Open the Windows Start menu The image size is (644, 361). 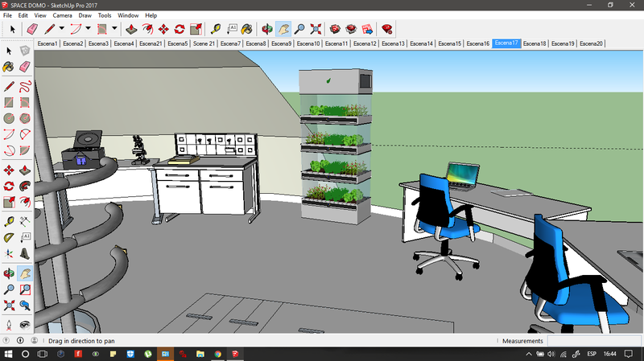[x=8, y=354]
